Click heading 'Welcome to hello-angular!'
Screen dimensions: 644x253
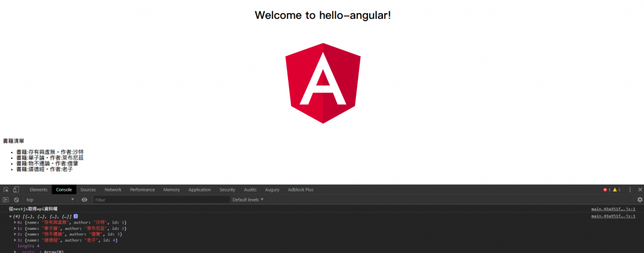click(x=323, y=16)
